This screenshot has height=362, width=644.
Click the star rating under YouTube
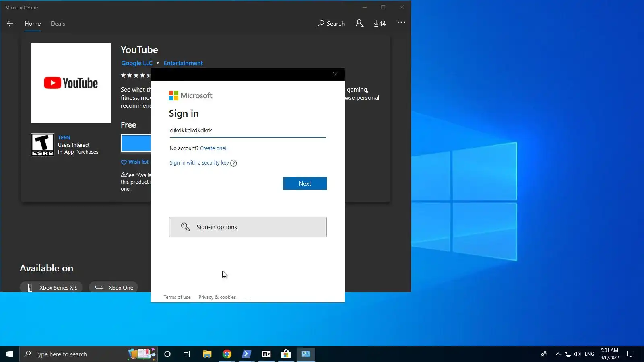(136, 75)
